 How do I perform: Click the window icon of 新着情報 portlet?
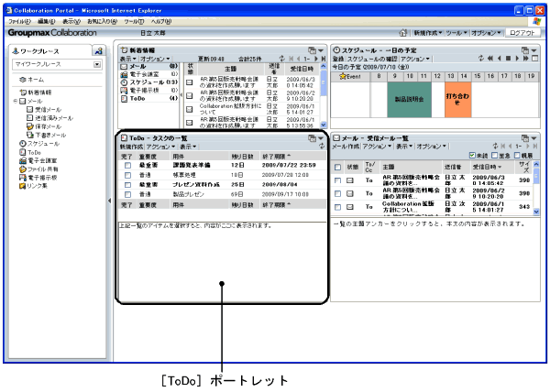[312, 50]
